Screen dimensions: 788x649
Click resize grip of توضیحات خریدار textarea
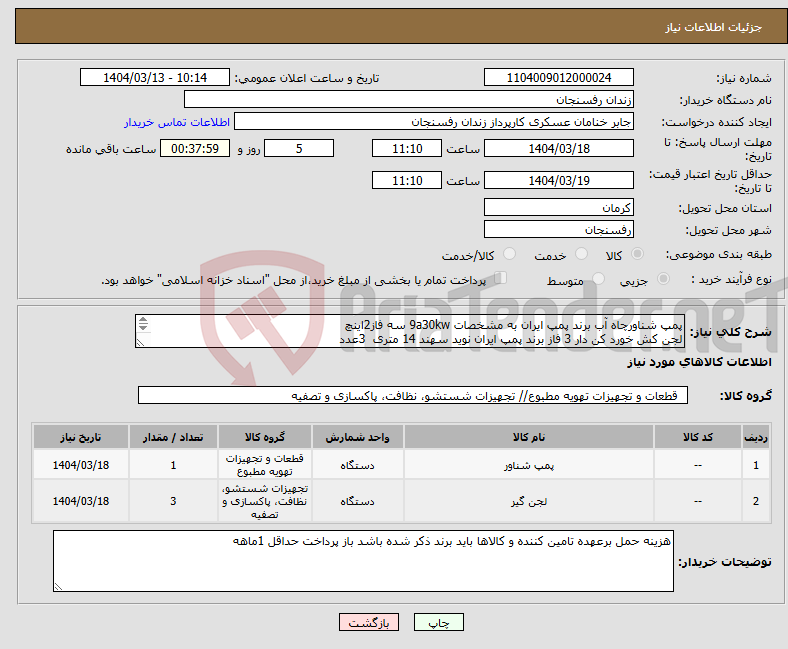coord(58,586)
